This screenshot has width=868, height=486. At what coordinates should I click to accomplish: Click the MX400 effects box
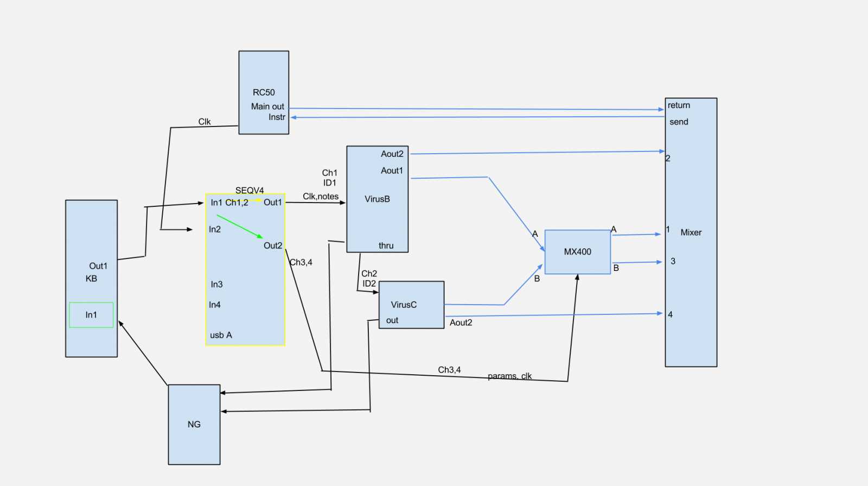point(577,252)
